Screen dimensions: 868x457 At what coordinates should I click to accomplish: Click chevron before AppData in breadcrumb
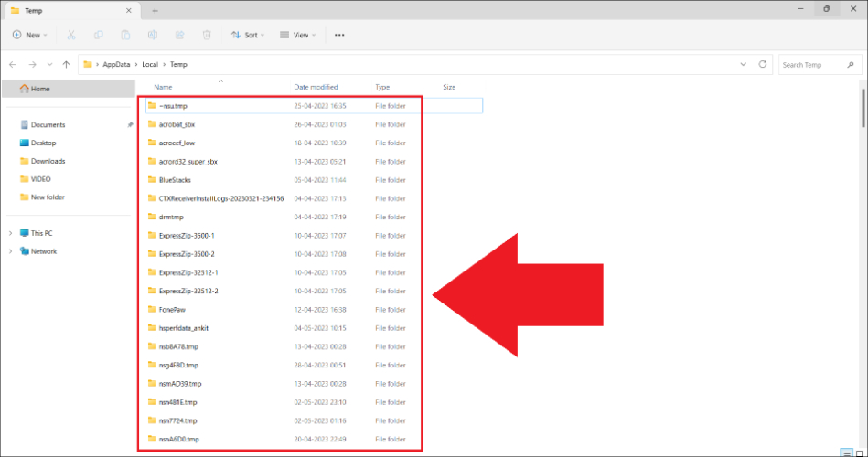(x=98, y=65)
